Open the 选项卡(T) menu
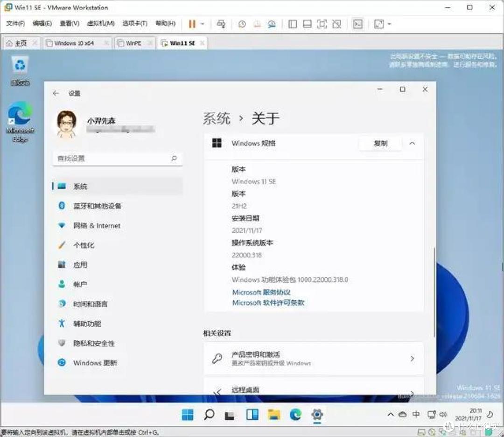Image resolution: width=504 pixels, height=437 pixels. (x=135, y=23)
